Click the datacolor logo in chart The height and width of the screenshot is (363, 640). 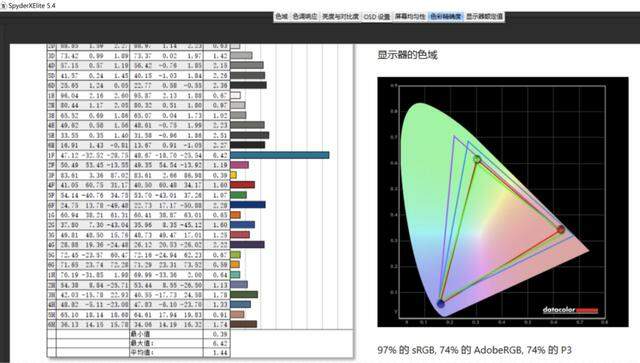pyautogui.click(x=570, y=310)
